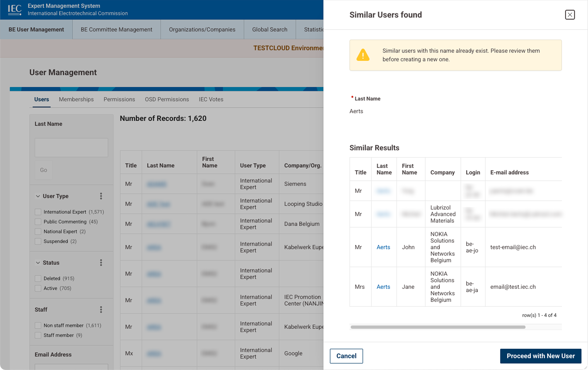The image size is (588, 370).
Task: Open BE Committee Management
Action: pos(116,29)
